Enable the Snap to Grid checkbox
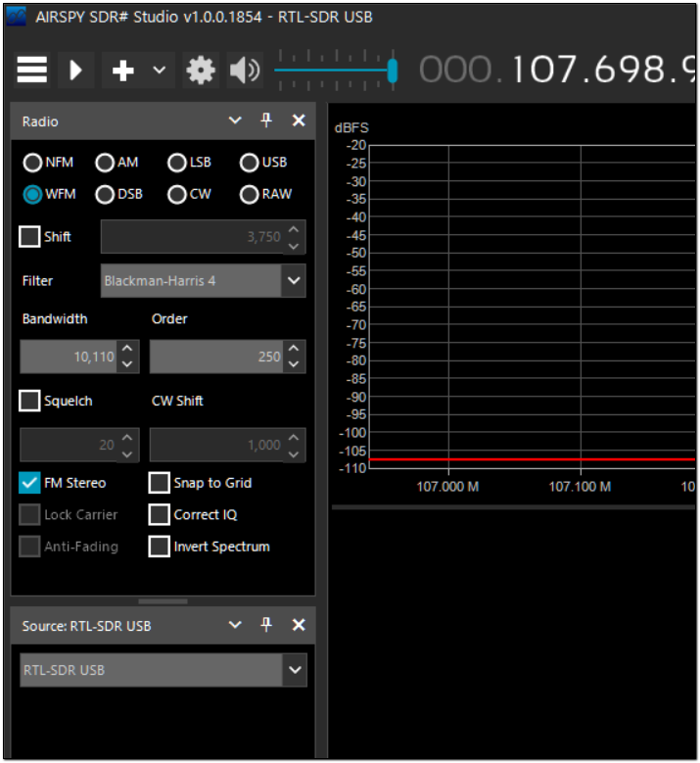This screenshot has width=700, height=763. 159,483
